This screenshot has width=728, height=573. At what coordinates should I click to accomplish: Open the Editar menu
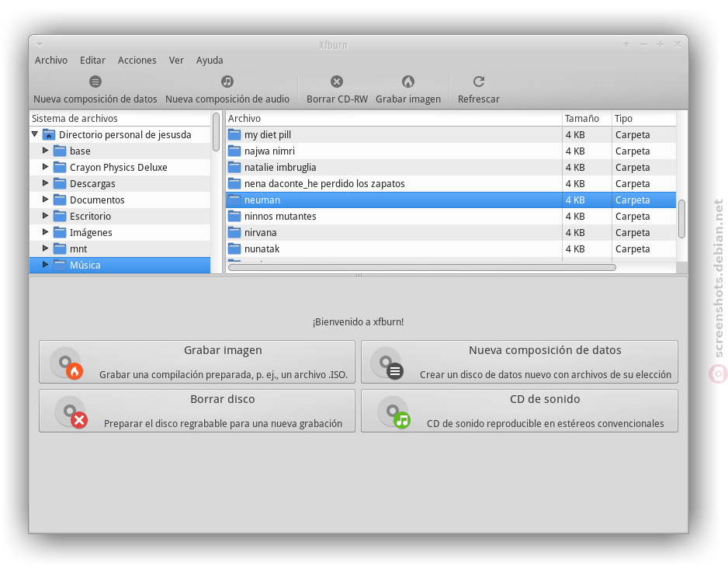(92, 61)
